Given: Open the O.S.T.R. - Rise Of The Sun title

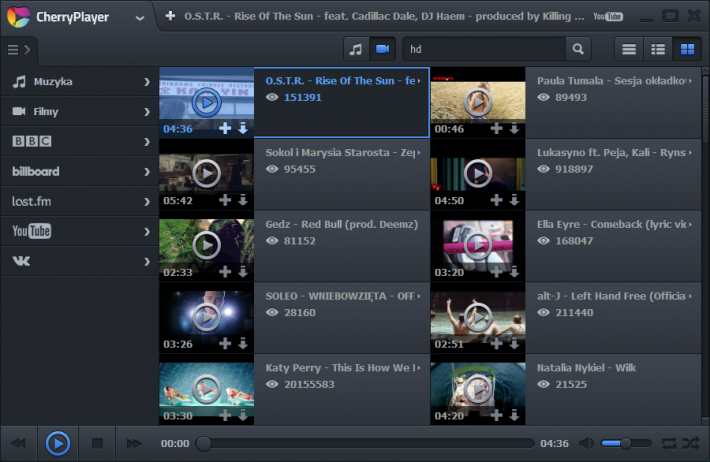Looking at the screenshot, I should click(x=341, y=81).
